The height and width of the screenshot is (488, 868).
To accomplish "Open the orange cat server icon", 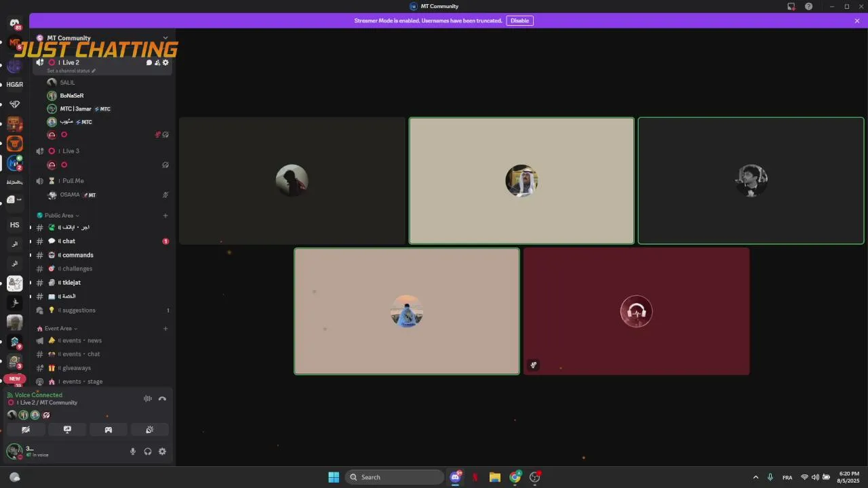I will 14,144.
